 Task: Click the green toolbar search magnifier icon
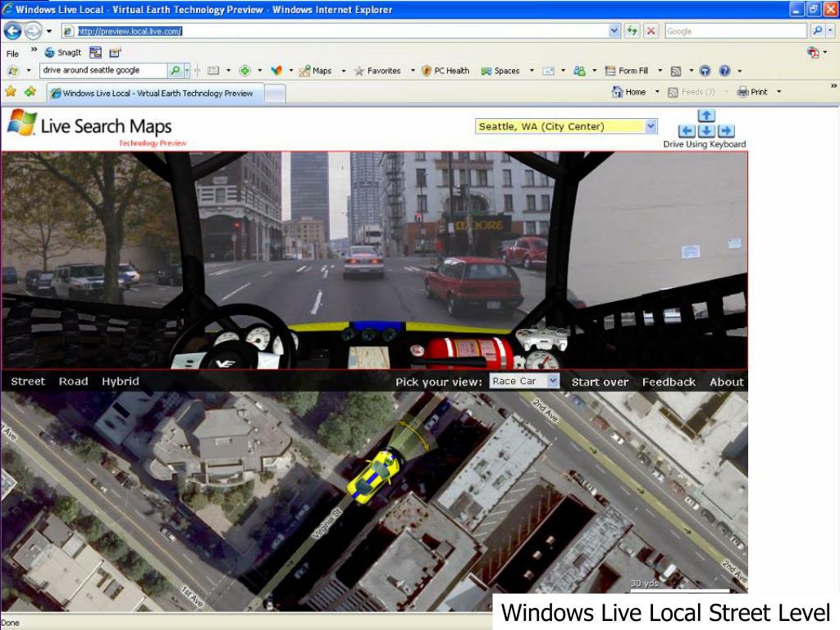tap(176, 71)
